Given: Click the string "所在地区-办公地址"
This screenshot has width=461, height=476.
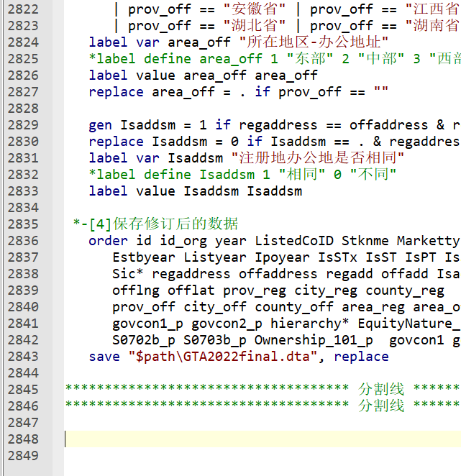Looking at the screenshot, I should 314,42.
